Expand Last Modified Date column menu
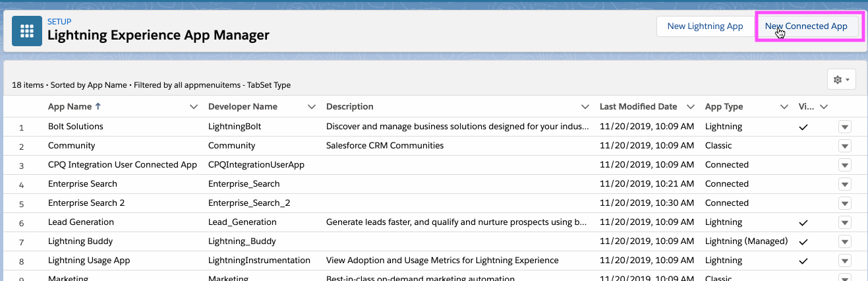The height and width of the screenshot is (281, 868). pos(691,107)
